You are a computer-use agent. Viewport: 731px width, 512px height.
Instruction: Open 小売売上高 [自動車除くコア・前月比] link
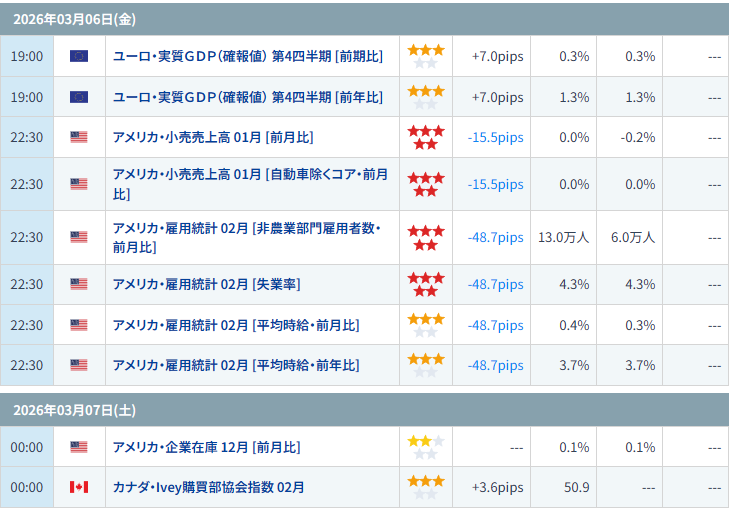coord(250,184)
